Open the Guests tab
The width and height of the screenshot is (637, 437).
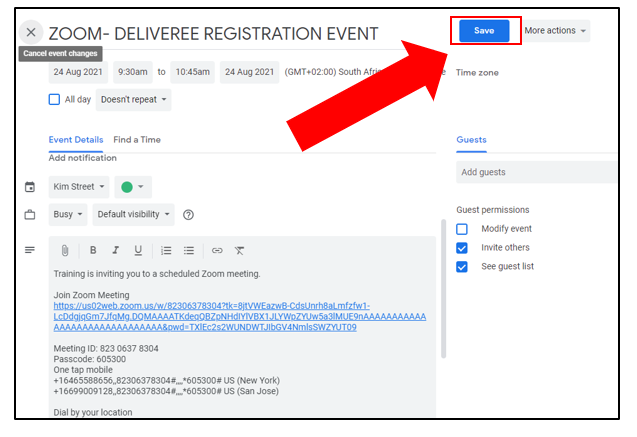click(471, 140)
